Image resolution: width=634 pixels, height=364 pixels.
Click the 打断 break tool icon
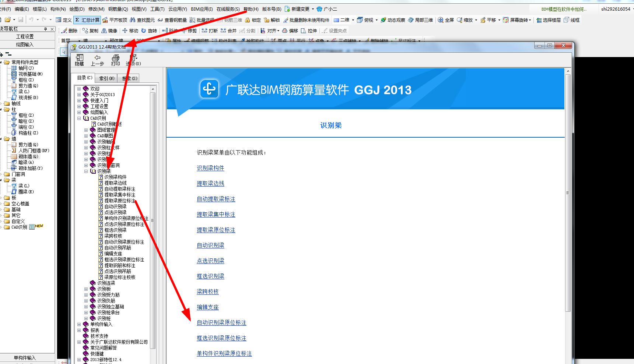[204, 31]
